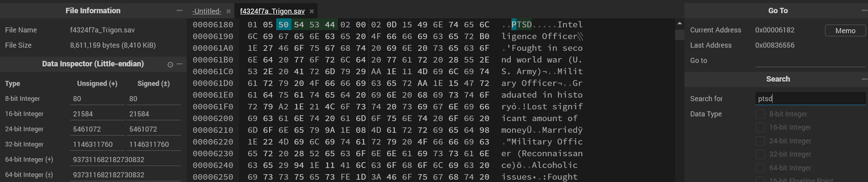
Task: Click the 8-bit Integer unsigned value field
Action: tap(97, 99)
